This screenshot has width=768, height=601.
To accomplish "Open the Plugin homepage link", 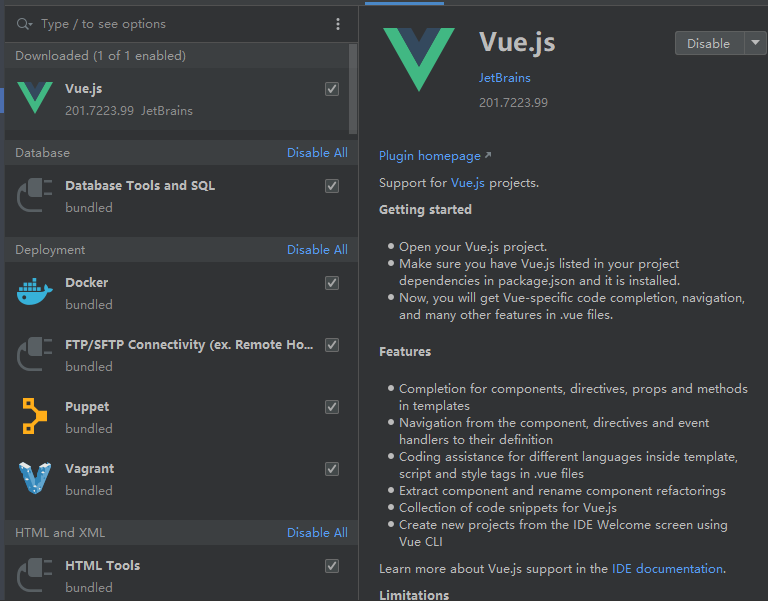I will 430,156.
